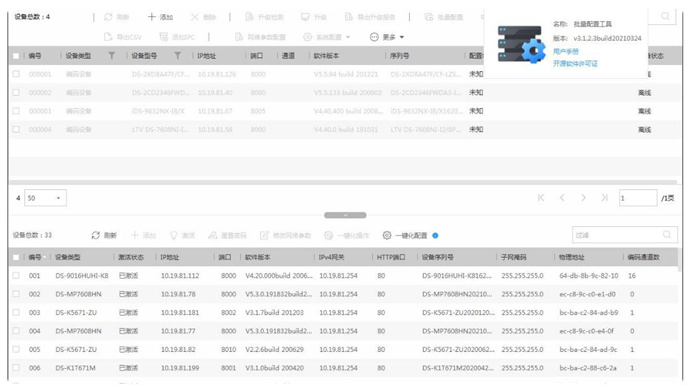The height and width of the screenshot is (385, 690).
Task: Click MAC address 64-db-8b-9c-82-10
Action: pos(589,275)
